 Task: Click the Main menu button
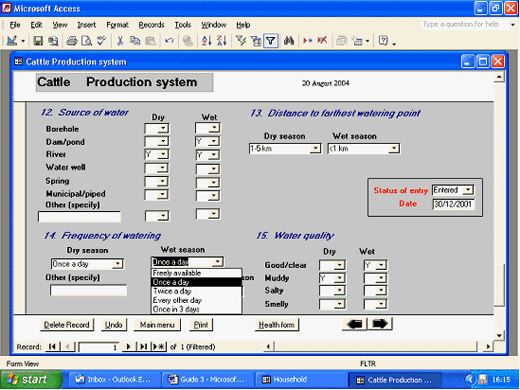157,325
